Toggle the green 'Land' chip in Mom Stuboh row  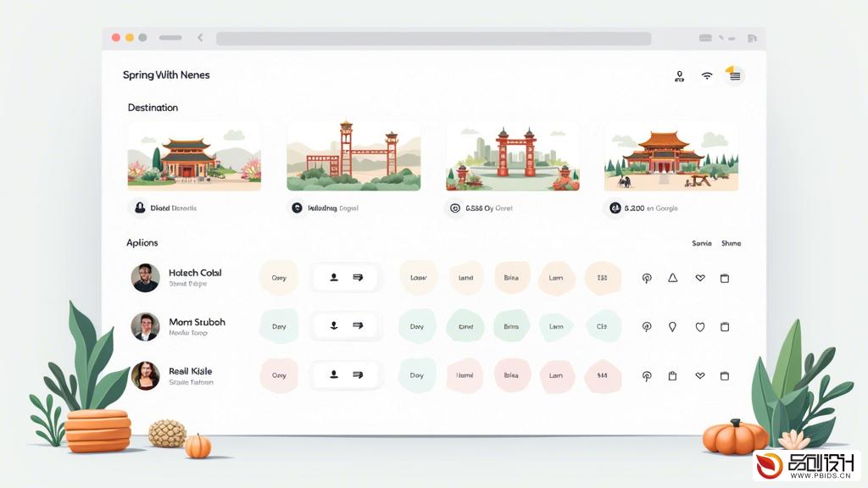point(465,326)
